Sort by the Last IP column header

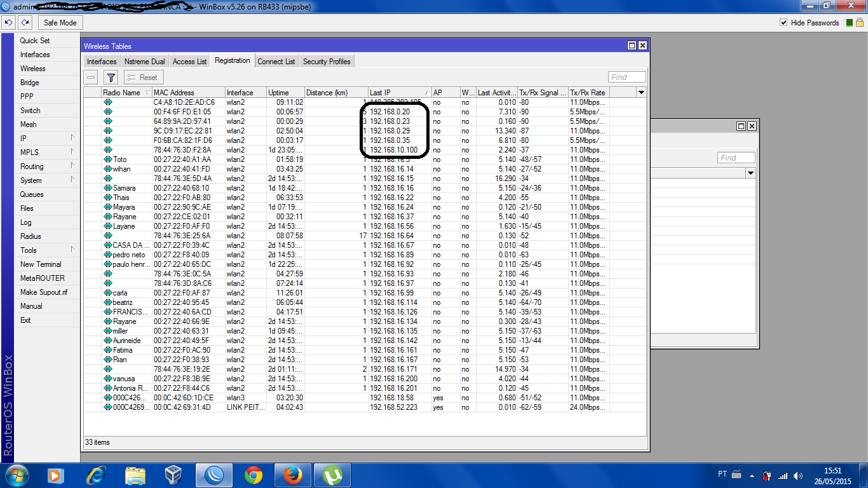point(400,93)
